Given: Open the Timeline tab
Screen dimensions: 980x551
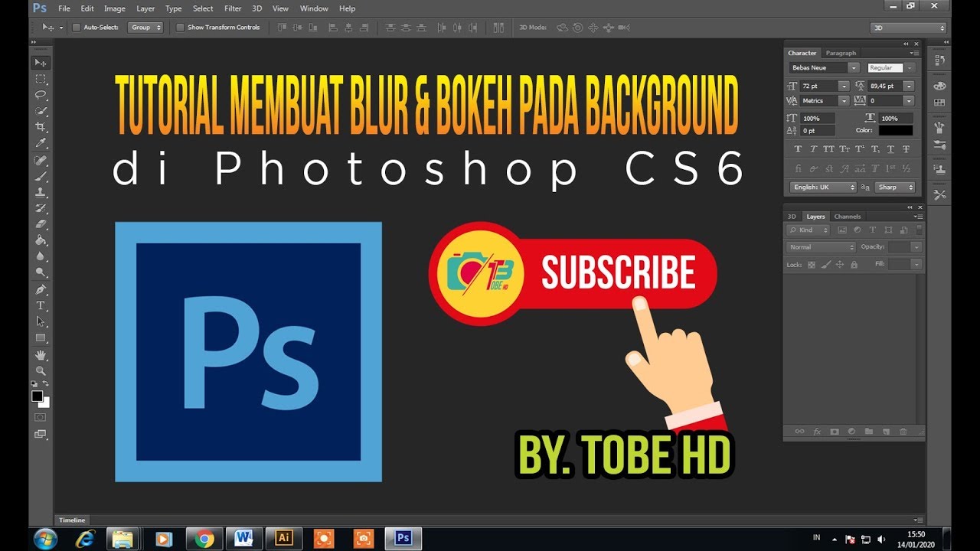Looking at the screenshot, I should point(72,520).
